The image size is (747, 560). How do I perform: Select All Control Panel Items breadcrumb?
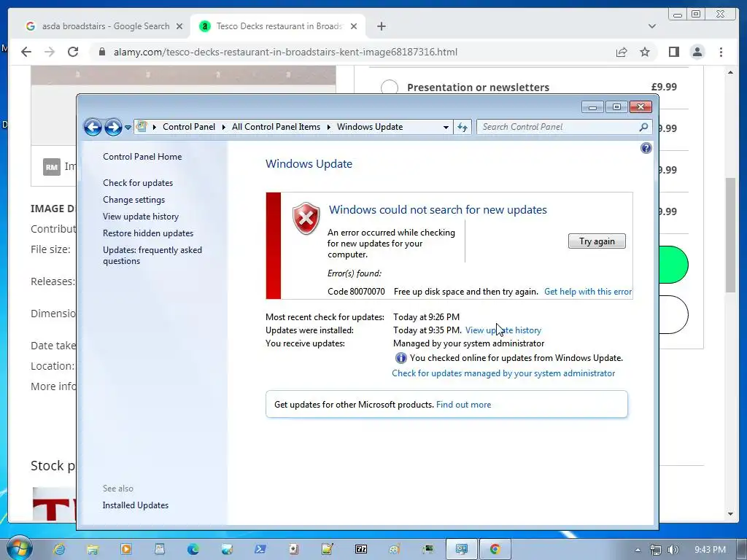pos(276,127)
